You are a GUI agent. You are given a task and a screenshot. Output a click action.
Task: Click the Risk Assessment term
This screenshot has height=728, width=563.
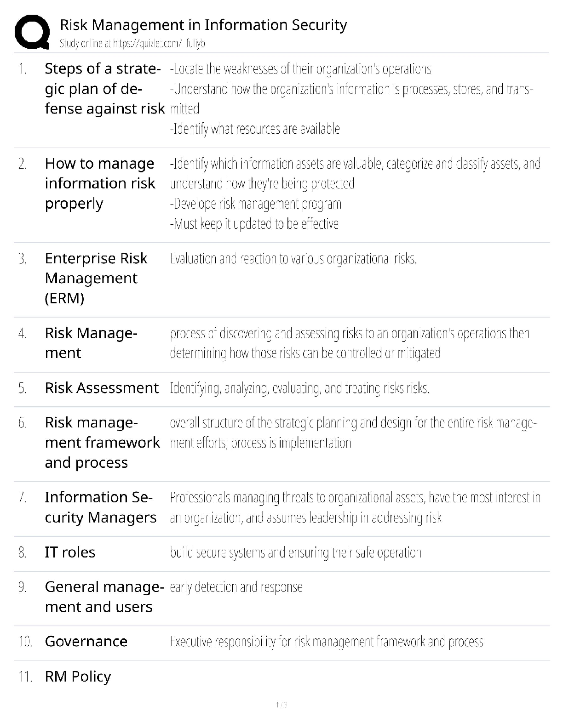pyautogui.click(x=102, y=388)
